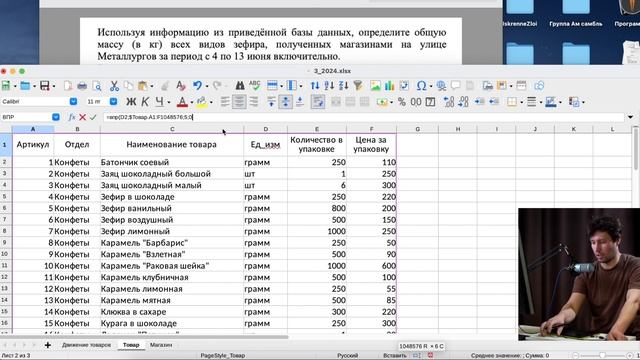
Task: Click the Print icon in the toolbar
Action: coord(82,86)
